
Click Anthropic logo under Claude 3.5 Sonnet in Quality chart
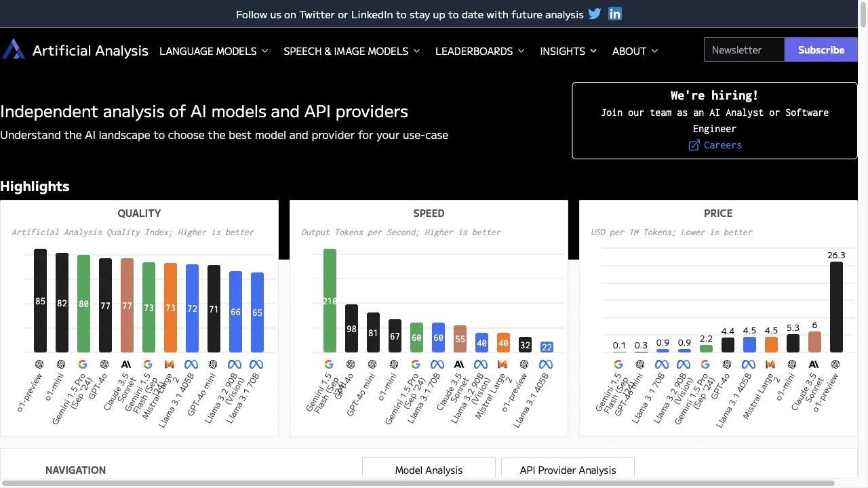(126, 365)
